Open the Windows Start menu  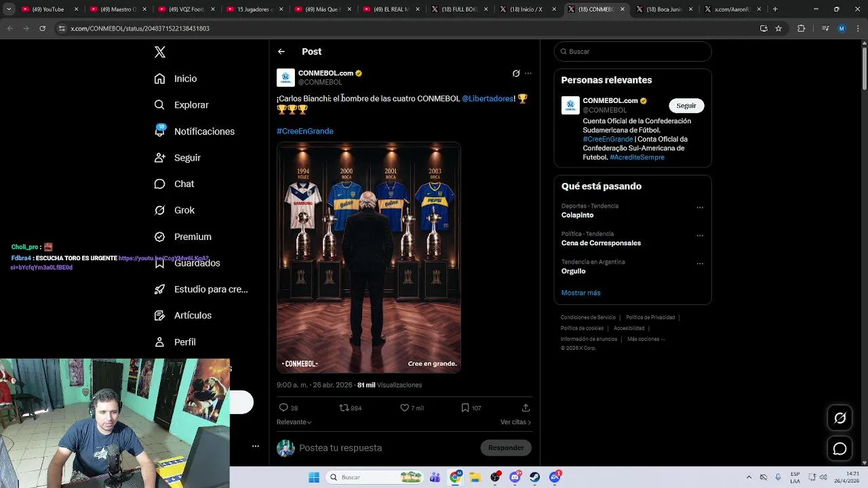click(314, 477)
